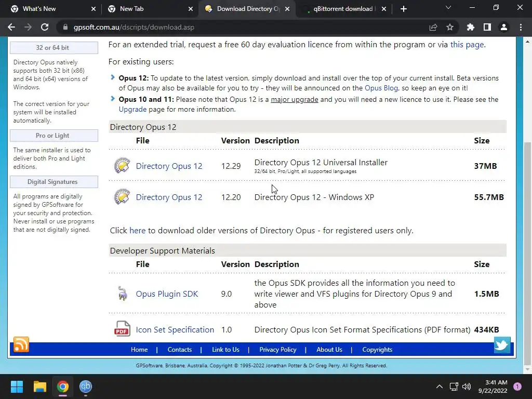Click the Opus Plugin SDK icon
Image resolution: width=532 pixels, height=399 pixels.
(x=122, y=294)
